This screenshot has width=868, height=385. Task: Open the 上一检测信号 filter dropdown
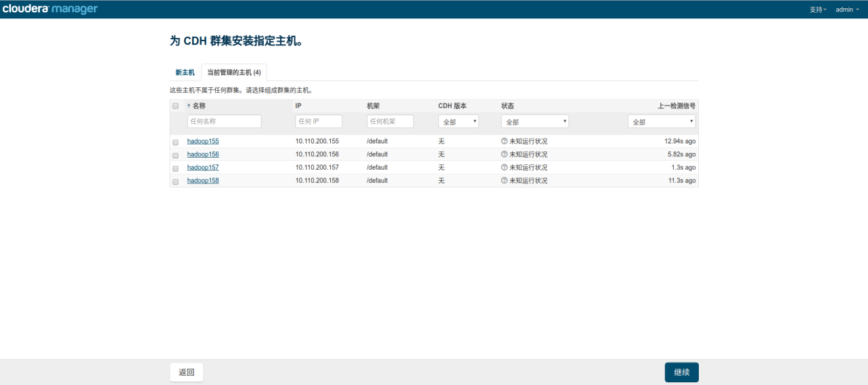point(661,122)
